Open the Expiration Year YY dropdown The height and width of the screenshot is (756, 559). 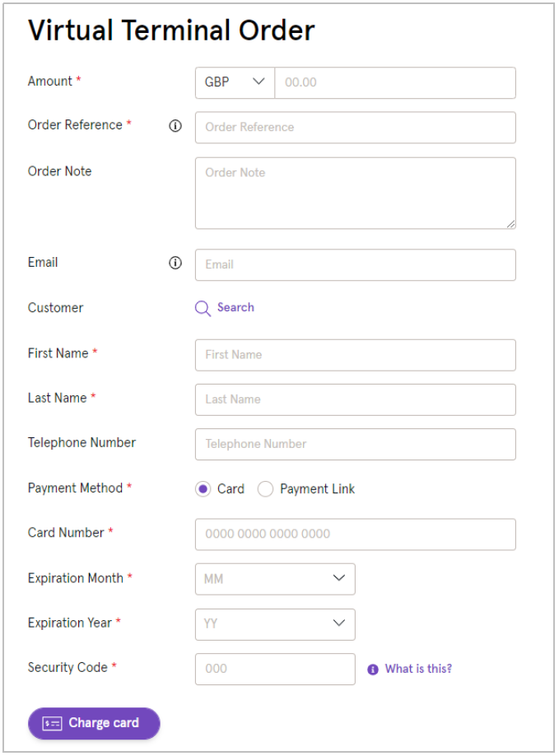click(275, 624)
